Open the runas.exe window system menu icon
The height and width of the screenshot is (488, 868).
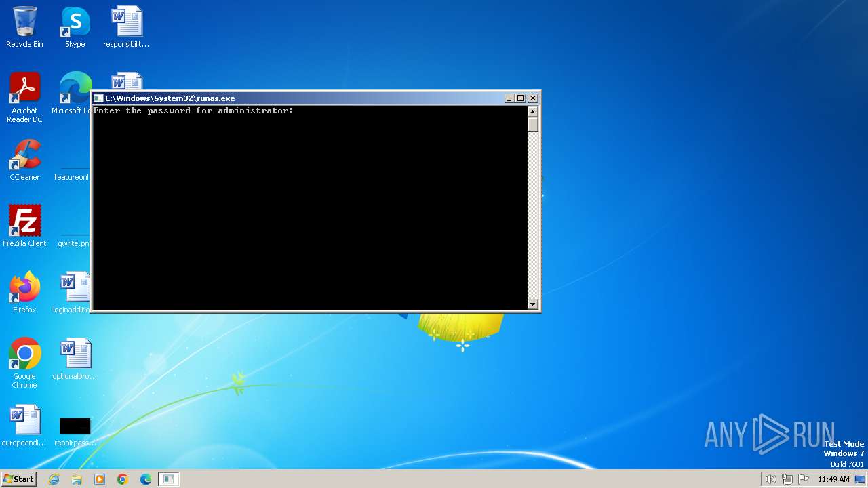tap(98, 98)
